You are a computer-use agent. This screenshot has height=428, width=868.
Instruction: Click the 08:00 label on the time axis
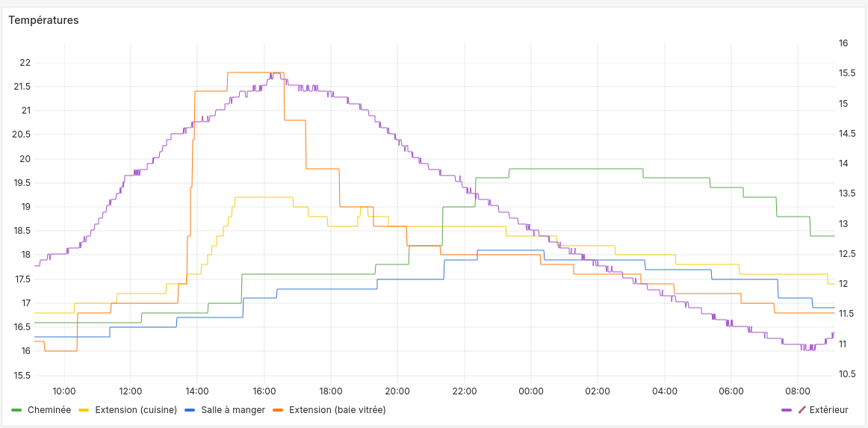[798, 391]
